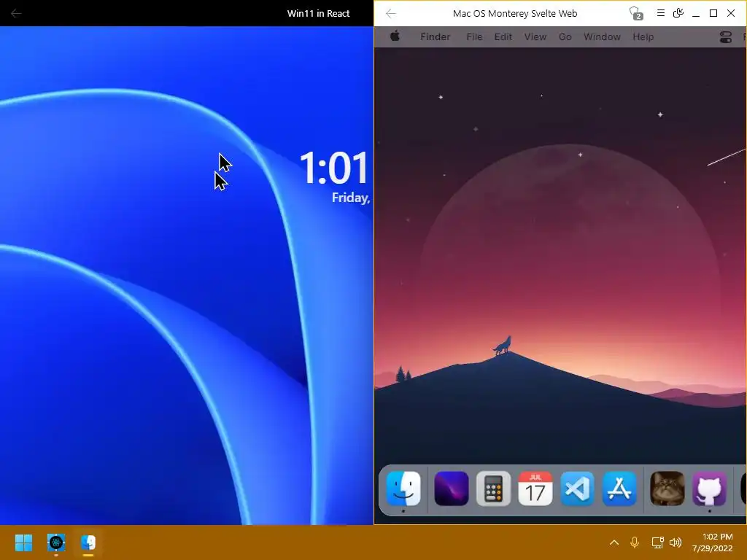Switch to the Finder-face taskbar icon

(88, 542)
